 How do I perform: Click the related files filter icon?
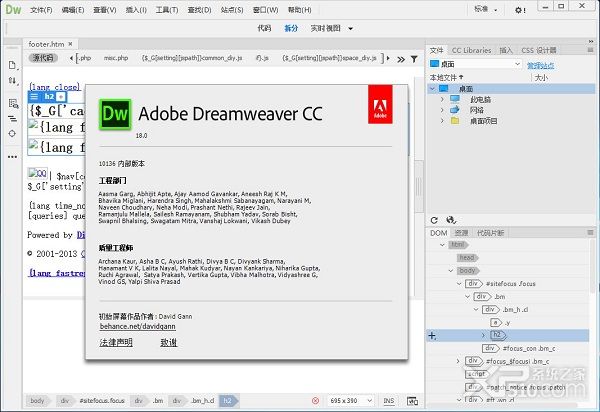414,59
